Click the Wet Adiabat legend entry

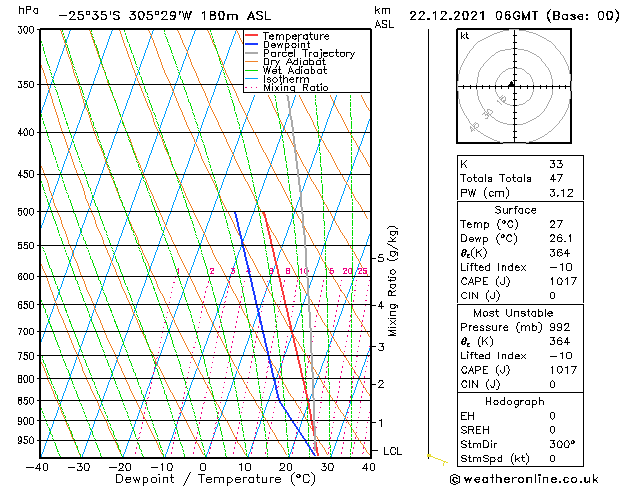click(x=286, y=70)
